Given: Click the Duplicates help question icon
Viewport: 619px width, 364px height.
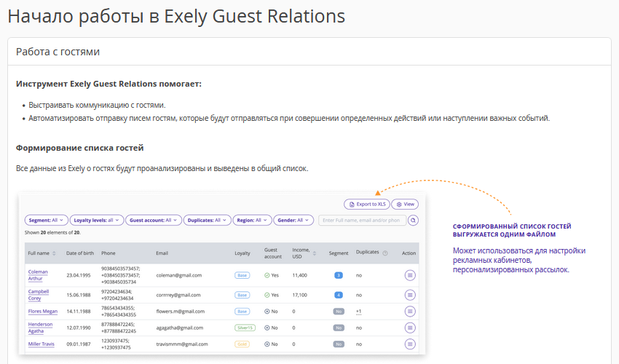Looking at the screenshot, I should 385,253.
